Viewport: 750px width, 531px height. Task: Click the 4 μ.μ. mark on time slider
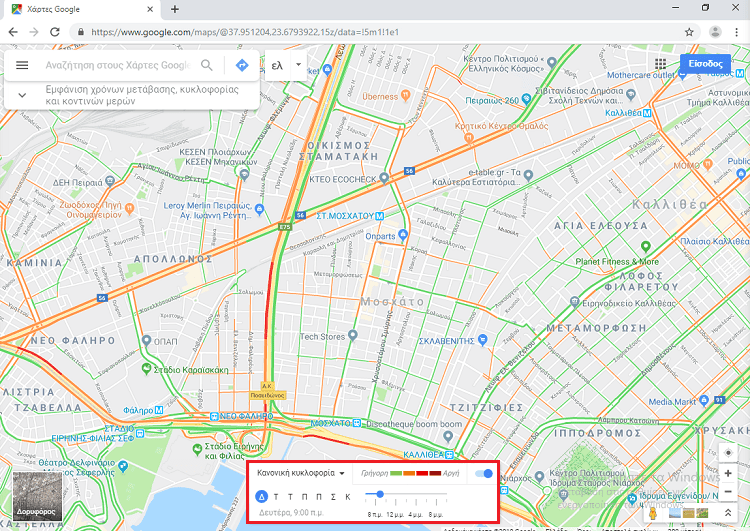point(415,515)
